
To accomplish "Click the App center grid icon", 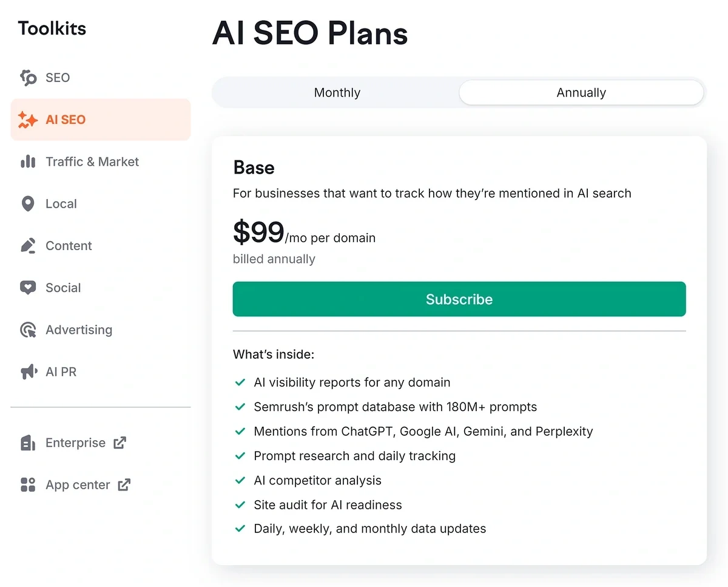I will pos(28,485).
